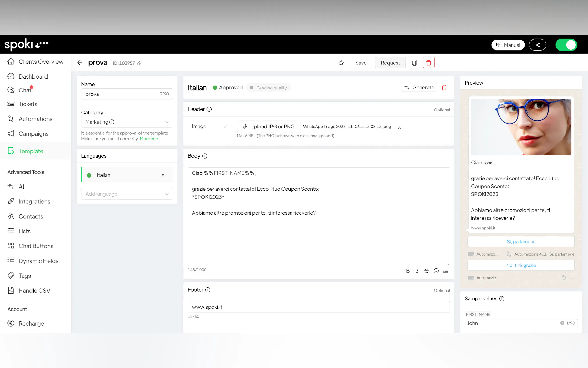Open the emoji picker icon

click(x=436, y=271)
